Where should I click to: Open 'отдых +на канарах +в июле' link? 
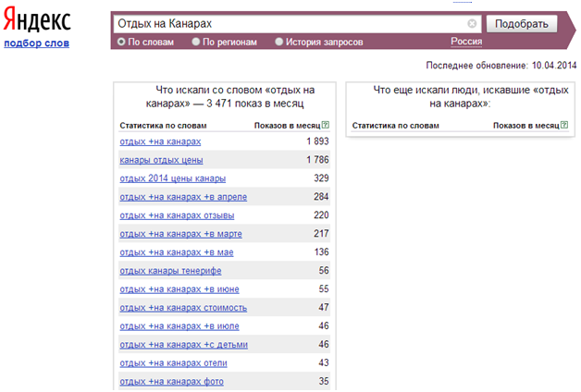click(x=179, y=326)
